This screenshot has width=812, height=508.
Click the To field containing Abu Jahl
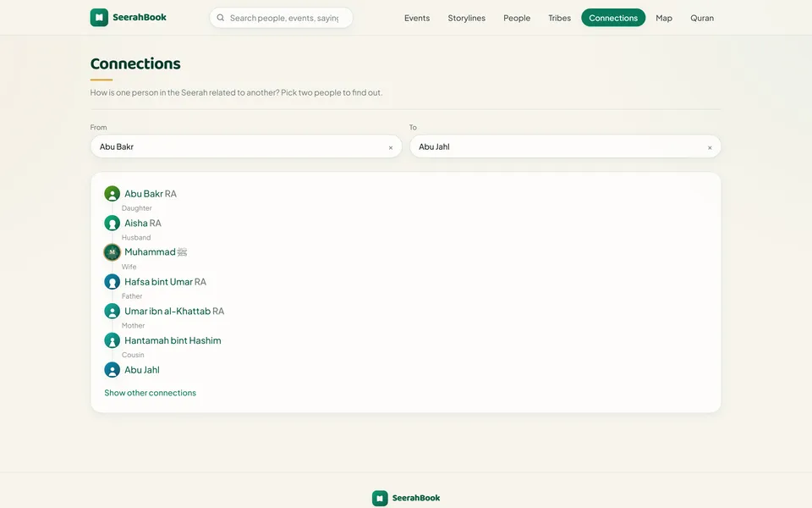click(x=565, y=146)
